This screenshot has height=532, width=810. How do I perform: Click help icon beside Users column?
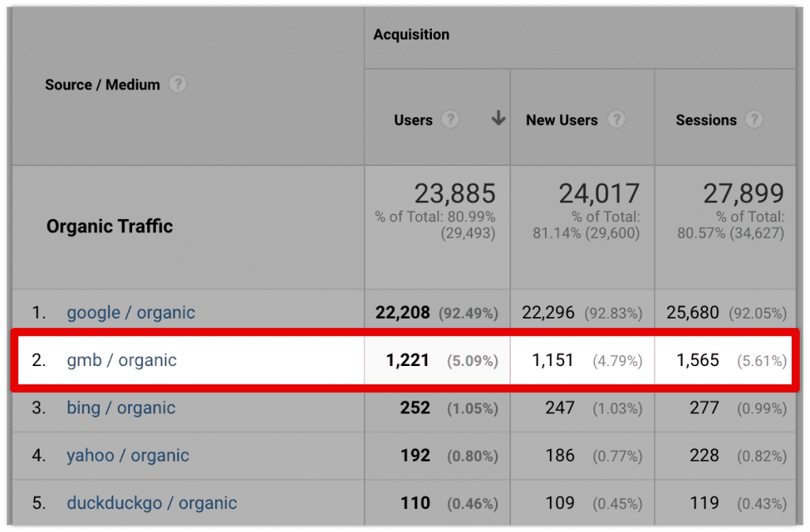tap(450, 119)
